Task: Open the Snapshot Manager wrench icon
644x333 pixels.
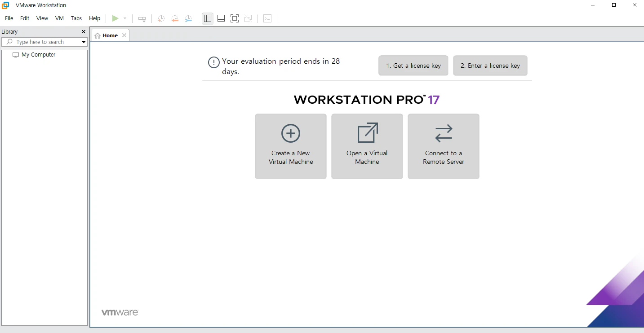Action: point(188,18)
